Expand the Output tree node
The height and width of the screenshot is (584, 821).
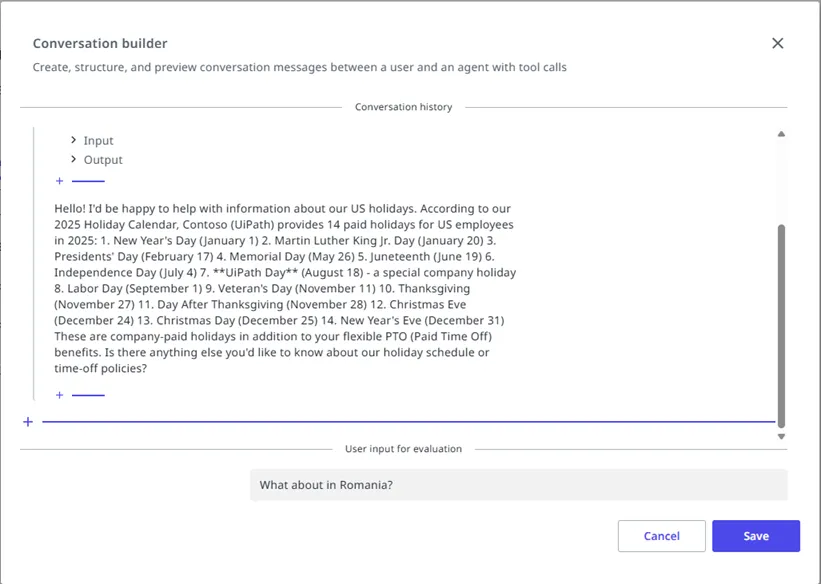[x=72, y=159]
